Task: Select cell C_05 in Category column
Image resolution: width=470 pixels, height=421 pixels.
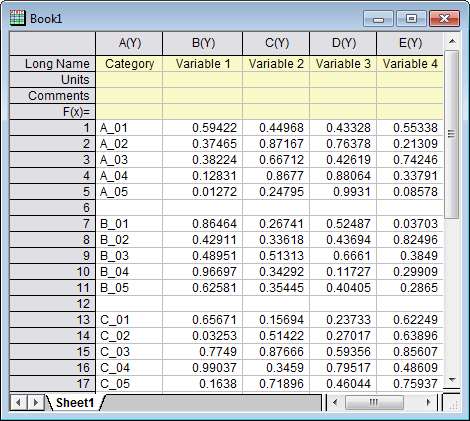Action: tap(129, 384)
